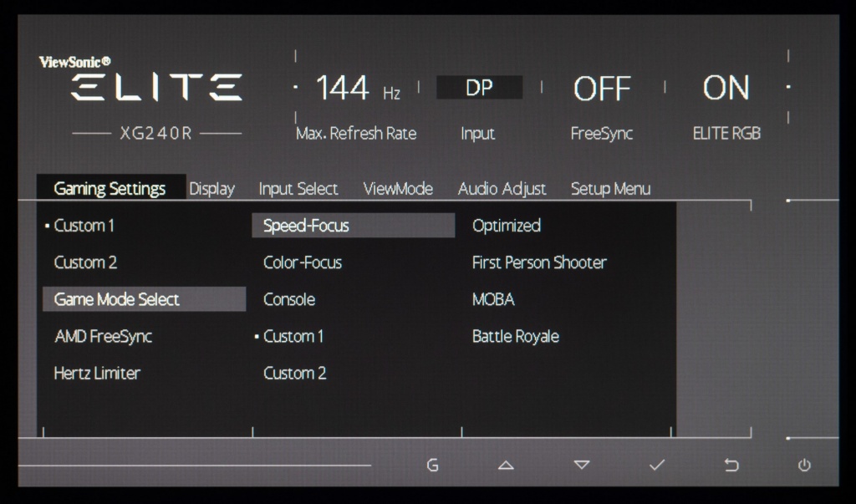The image size is (856, 504).
Task: Open the Input Select tab
Action: [298, 189]
